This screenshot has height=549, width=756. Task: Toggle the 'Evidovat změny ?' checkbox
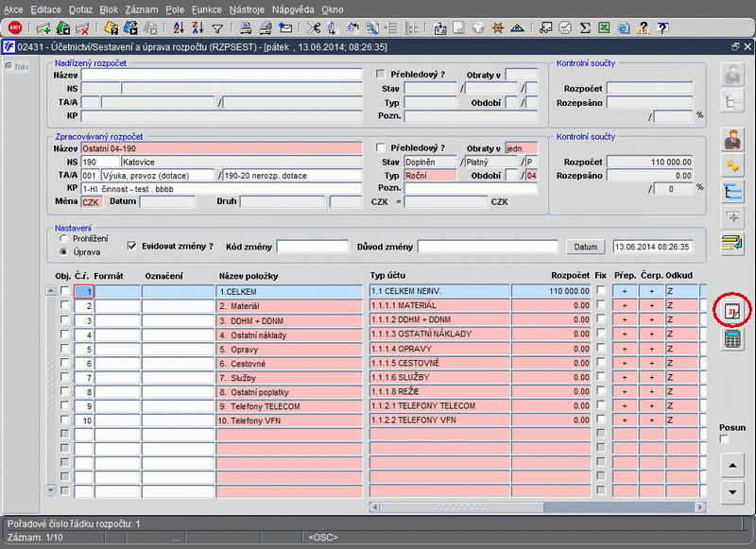132,246
